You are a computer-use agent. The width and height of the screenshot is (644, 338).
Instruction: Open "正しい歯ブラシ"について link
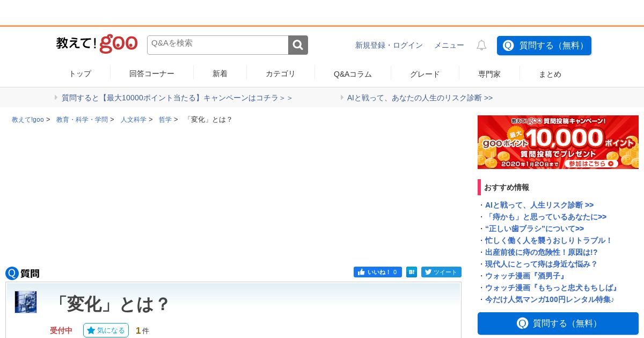click(535, 229)
